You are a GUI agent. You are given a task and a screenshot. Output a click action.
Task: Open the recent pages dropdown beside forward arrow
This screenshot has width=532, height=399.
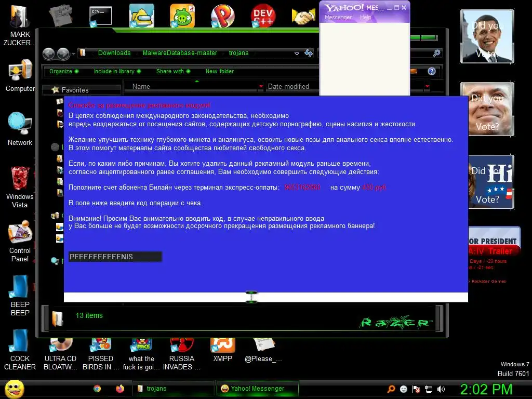tap(73, 54)
